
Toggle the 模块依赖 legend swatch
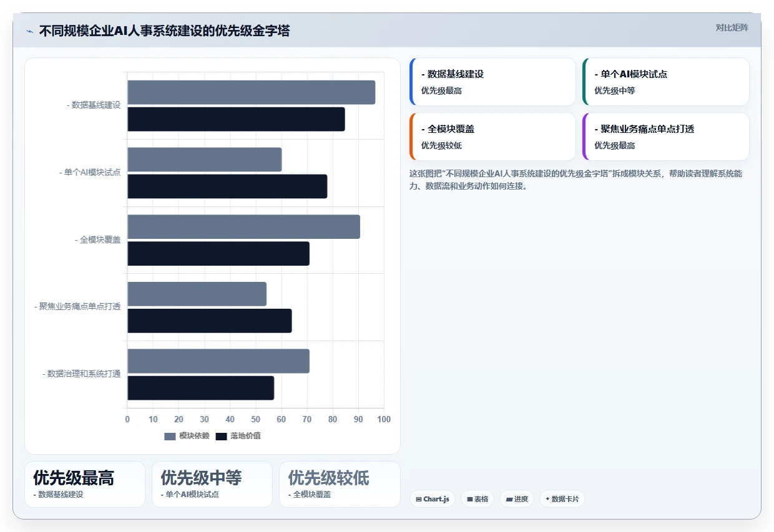pyautogui.click(x=170, y=436)
